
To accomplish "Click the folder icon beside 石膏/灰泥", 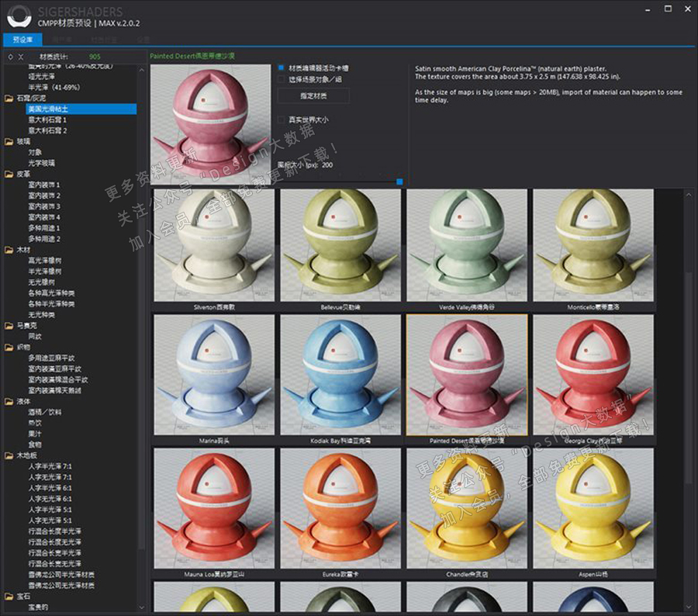I will (9, 99).
